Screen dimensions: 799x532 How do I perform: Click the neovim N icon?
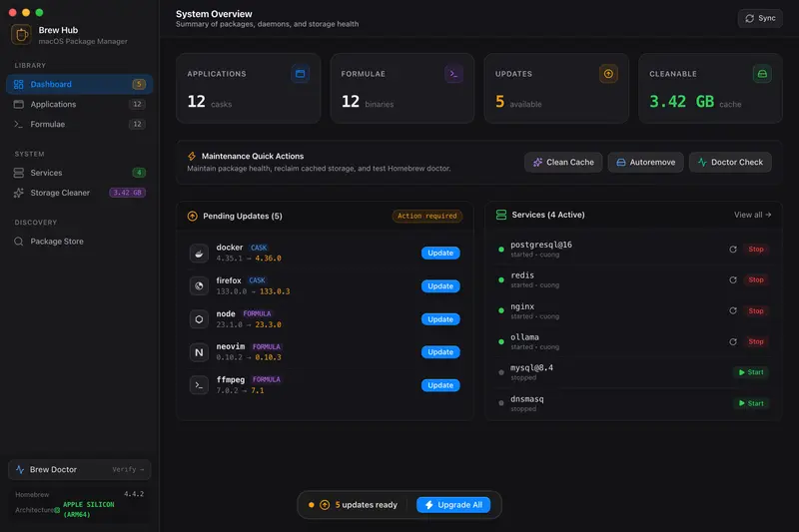point(199,352)
